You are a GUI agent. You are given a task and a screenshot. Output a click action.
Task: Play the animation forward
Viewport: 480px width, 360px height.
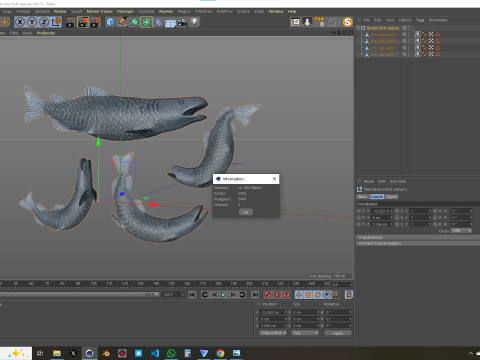pos(224,295)
